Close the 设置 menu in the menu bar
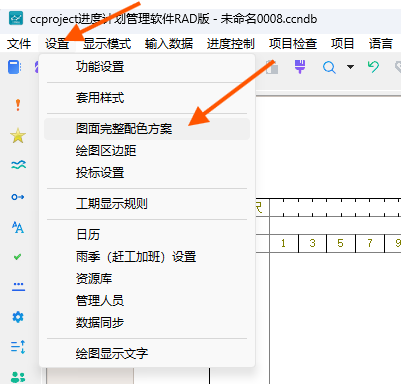 point(57,44)
